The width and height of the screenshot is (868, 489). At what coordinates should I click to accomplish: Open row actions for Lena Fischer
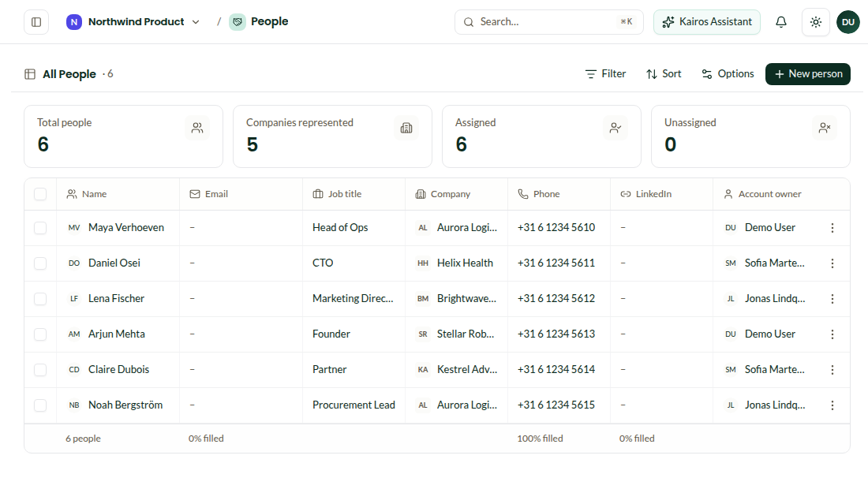click(x=832, y=299)
